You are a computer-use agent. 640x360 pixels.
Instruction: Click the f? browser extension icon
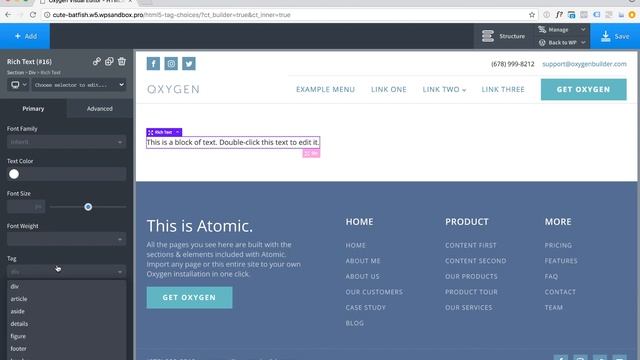point(559,15)
